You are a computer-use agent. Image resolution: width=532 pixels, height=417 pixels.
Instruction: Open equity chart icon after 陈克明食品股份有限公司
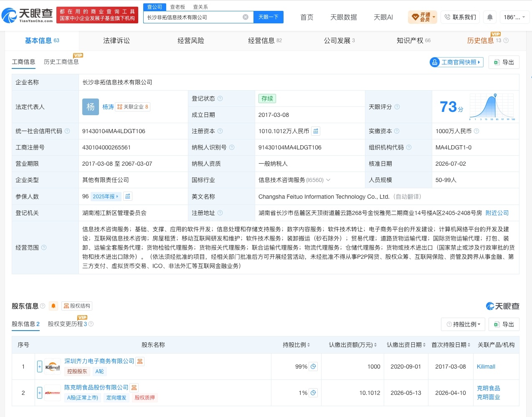[134, 388]
